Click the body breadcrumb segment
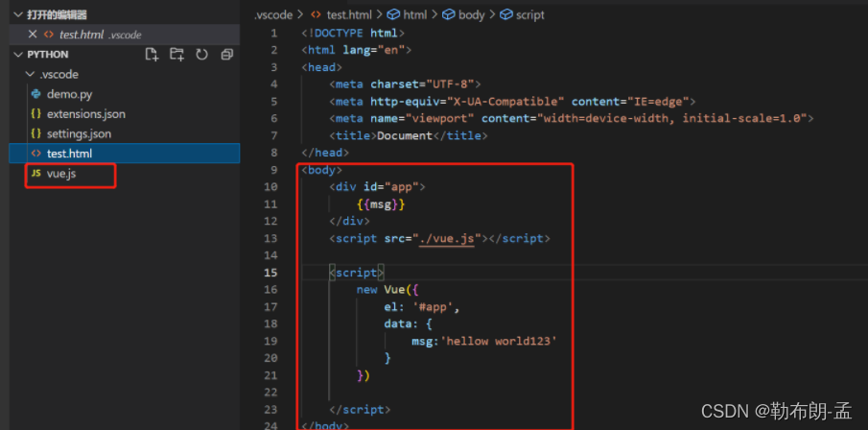 pyautogui.click(x=472, y=15)
